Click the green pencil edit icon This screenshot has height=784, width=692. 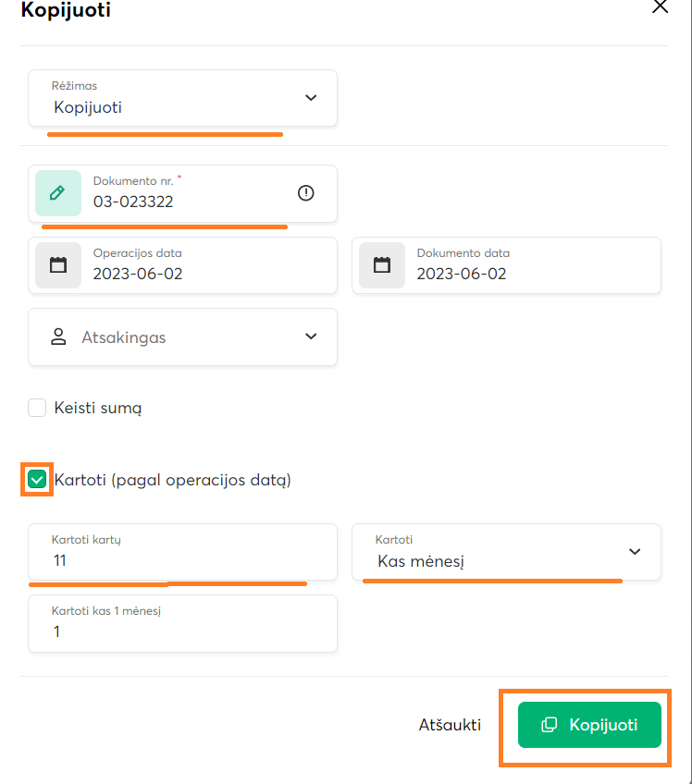57,193
